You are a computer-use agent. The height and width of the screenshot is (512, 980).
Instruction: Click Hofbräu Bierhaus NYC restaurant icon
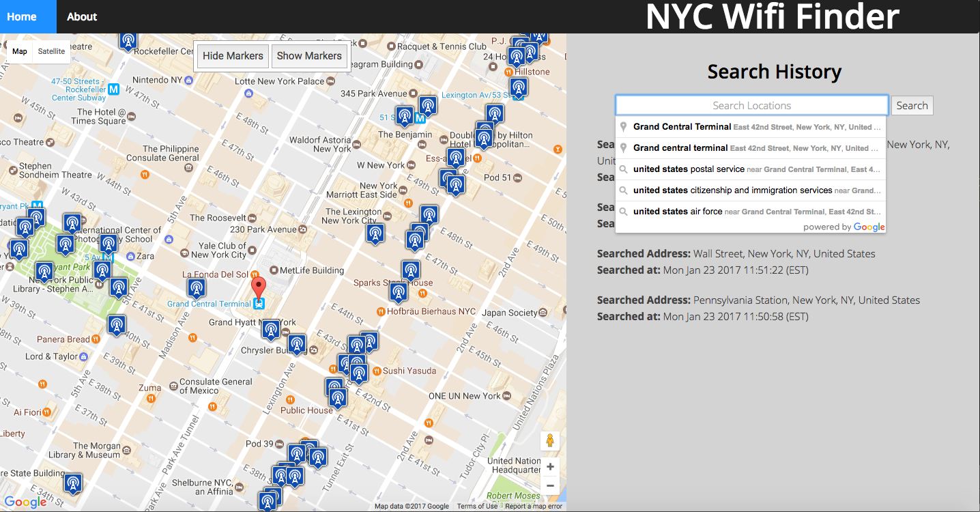[x=381, y=311]
